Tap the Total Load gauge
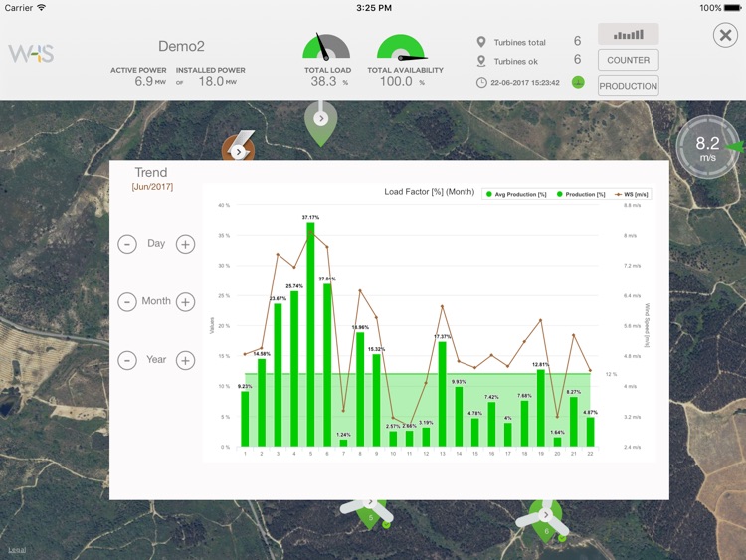Screen dimensions: 746x560 tap(326, 47)
